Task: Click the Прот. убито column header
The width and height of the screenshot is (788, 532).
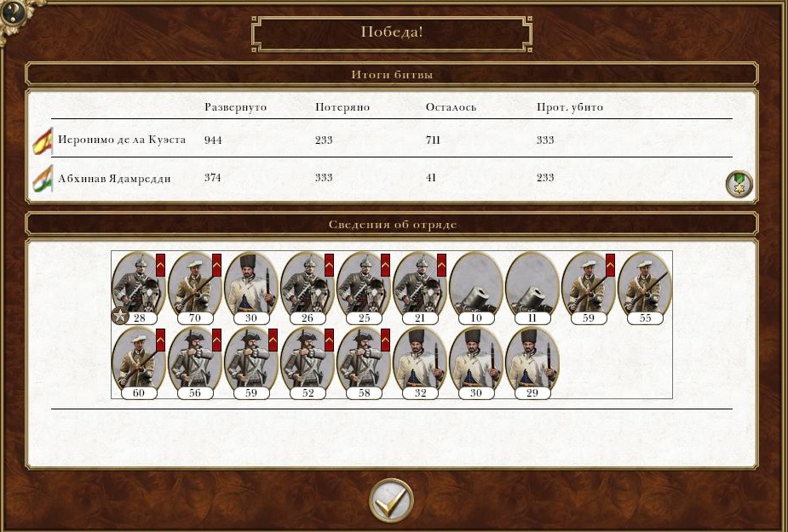Action: 569,107
